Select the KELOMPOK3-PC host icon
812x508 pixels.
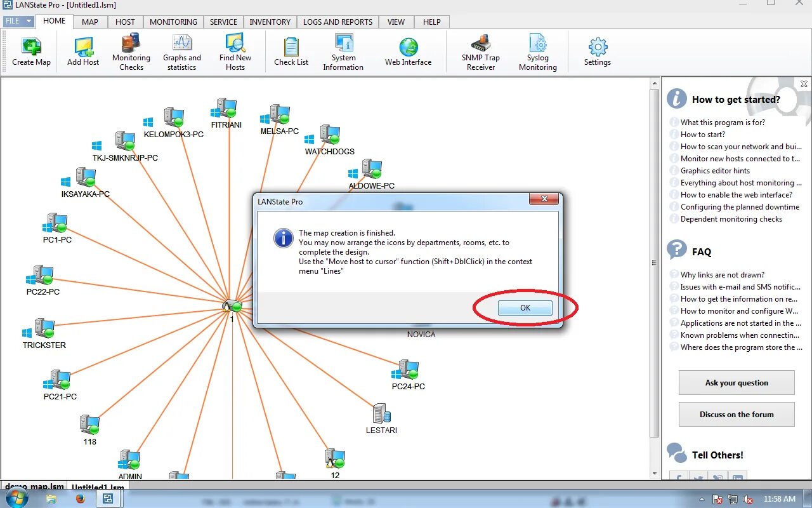pos(173,117)
